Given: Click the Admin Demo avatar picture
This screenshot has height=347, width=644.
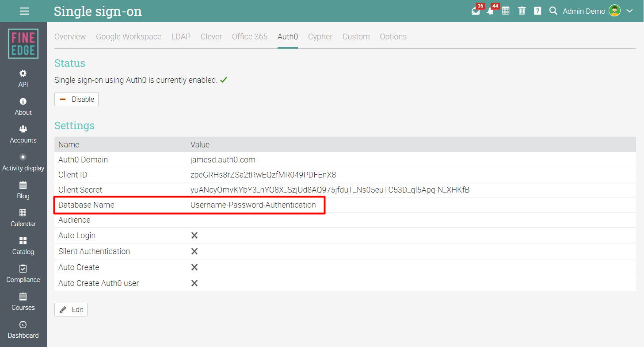Looking at the screenshot, I should pyautogui.click(x=615, y=11).
